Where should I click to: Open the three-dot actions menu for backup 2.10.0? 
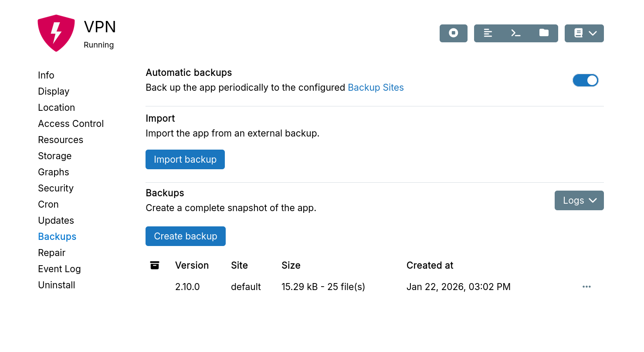click(x=586, y=287)
